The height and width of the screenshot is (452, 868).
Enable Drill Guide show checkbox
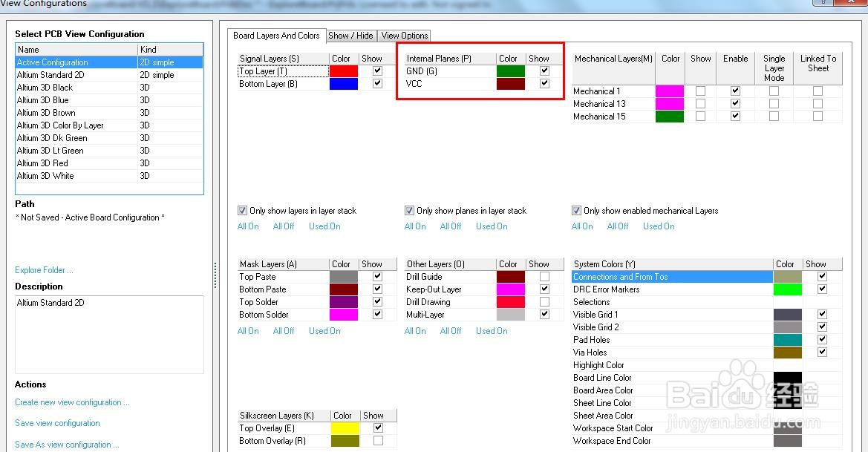pyautogui.click(x=545, y=277)
